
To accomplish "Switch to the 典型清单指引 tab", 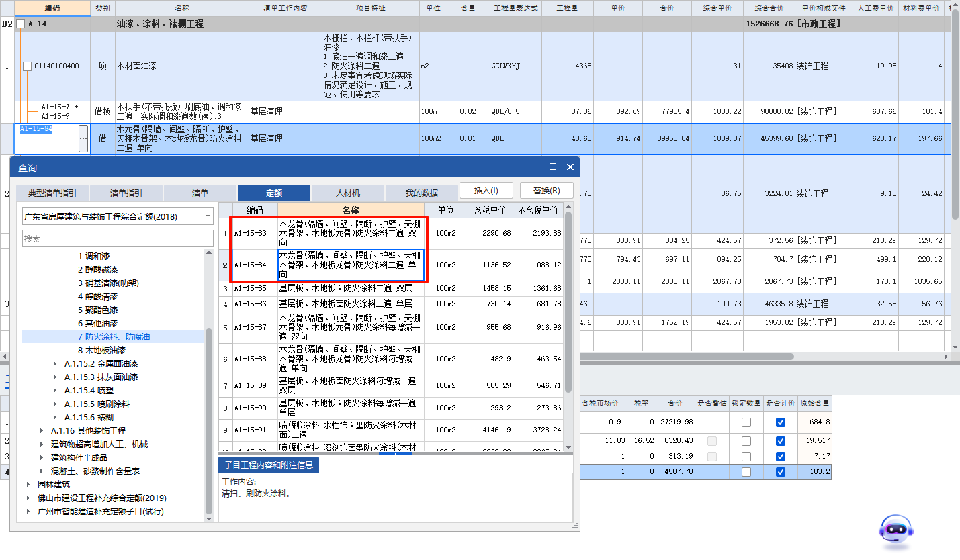I will (x=52, y=193).
